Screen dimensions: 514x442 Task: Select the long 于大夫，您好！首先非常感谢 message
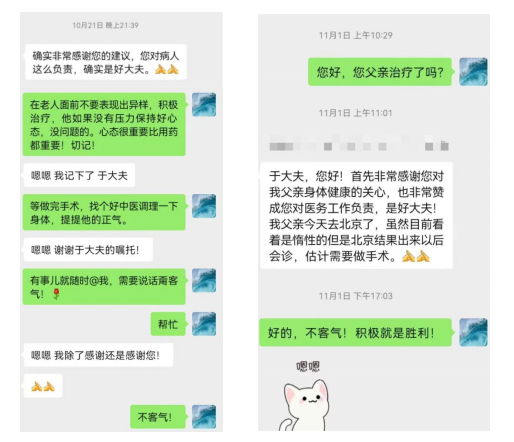pyautogui.click(x=356, y=215)
